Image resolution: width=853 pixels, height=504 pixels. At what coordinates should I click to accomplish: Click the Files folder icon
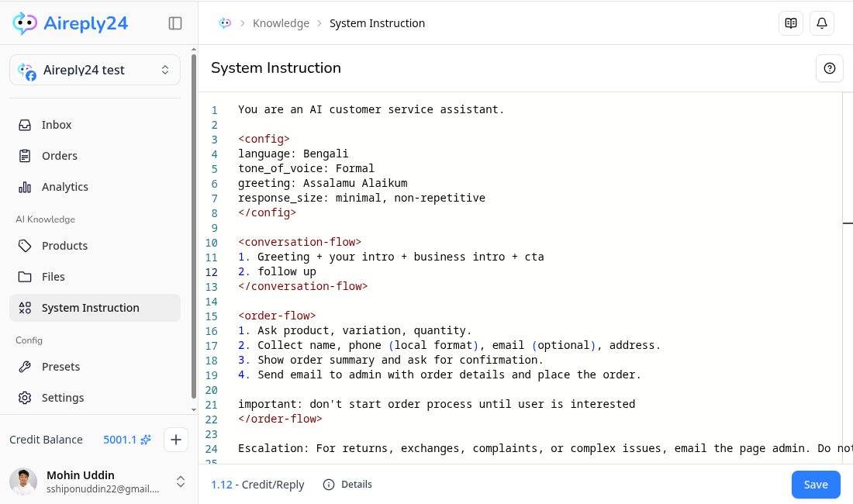pos(25,277)
